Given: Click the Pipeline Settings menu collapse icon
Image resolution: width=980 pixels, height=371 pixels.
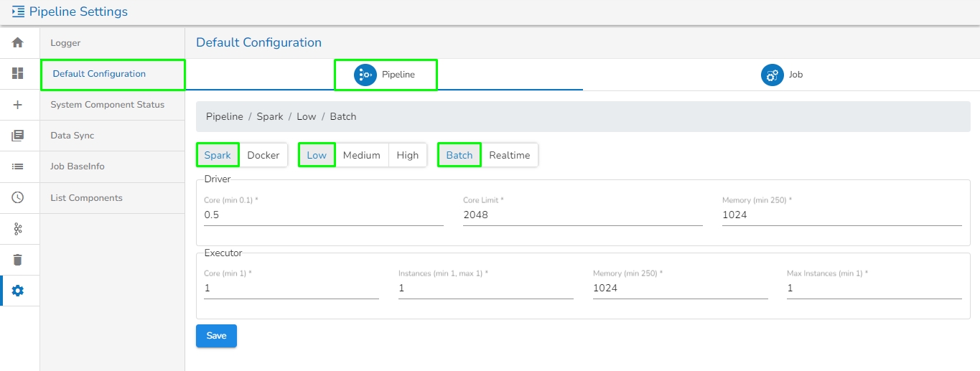Looking at the screenshot, I should (18, 11).
